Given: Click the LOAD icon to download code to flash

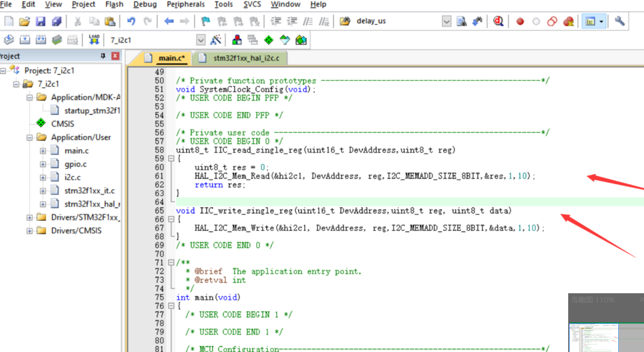Looking at the screenshot, I should [94, 39].
